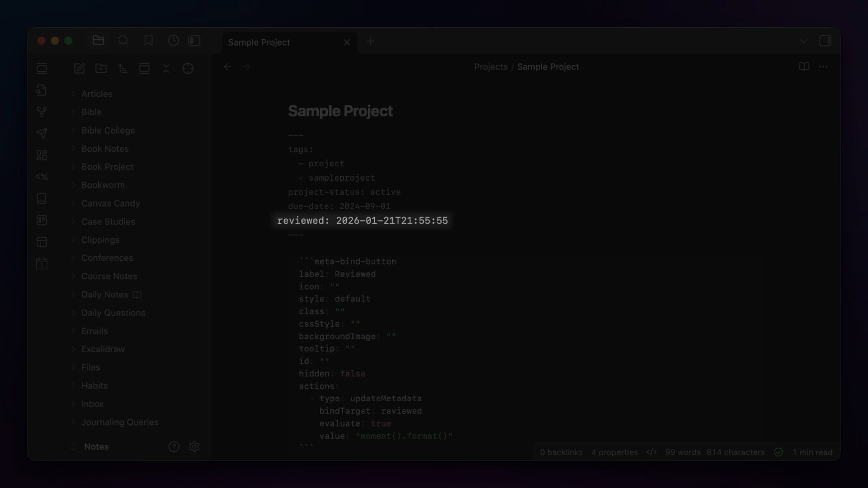
Task: Click the 0 backlinks status item
Action: click(x=561, y=452)
